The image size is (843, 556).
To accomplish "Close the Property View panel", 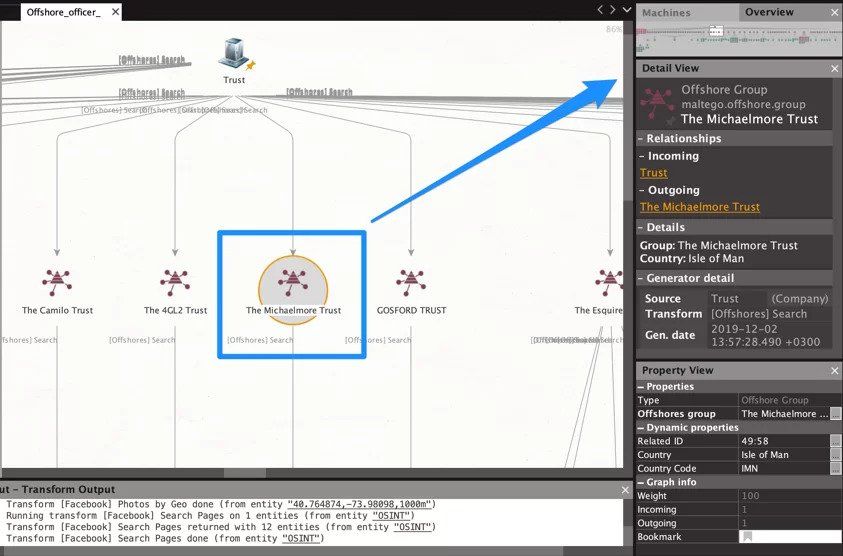I will tap(834, 370).
